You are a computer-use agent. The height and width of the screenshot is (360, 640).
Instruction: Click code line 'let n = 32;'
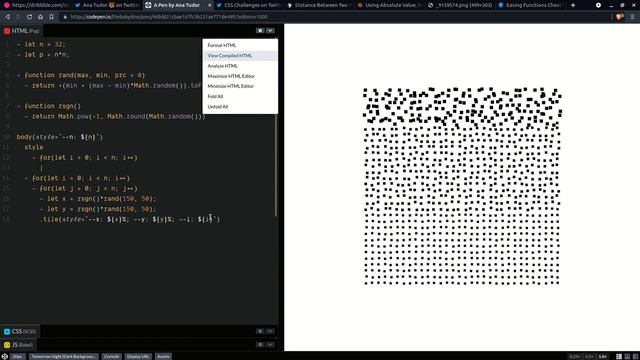pos(41,44)
